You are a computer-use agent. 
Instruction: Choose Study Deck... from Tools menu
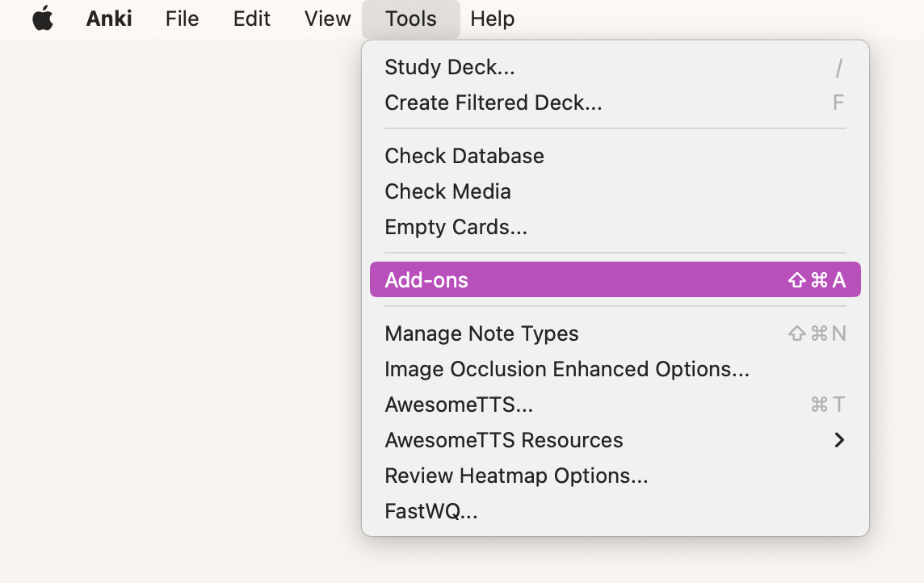coord(615,67)
